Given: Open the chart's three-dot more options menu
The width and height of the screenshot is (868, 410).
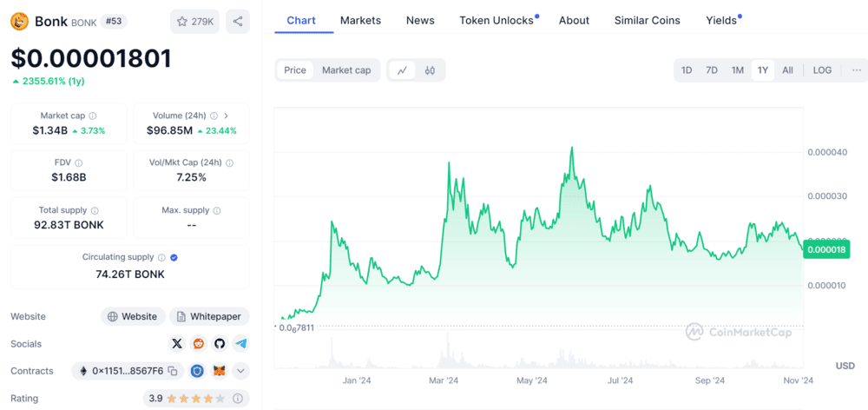Looking at the screenshot, I should [857, 70].
